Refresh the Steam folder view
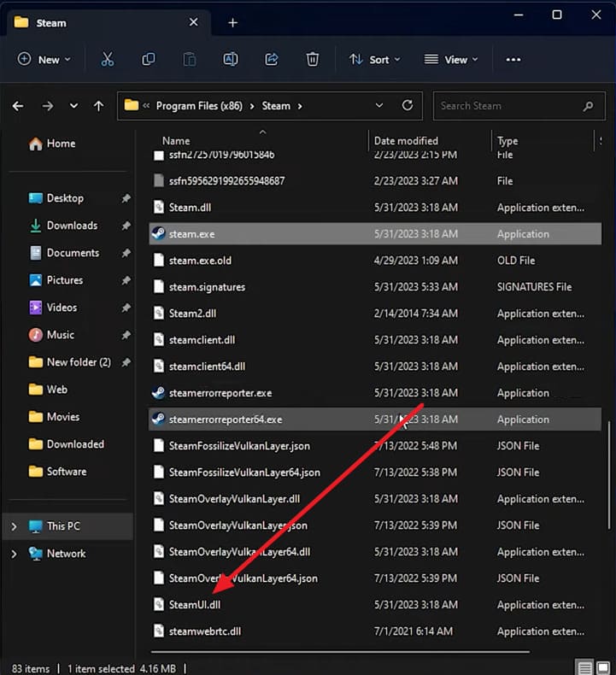 (408, 105)
